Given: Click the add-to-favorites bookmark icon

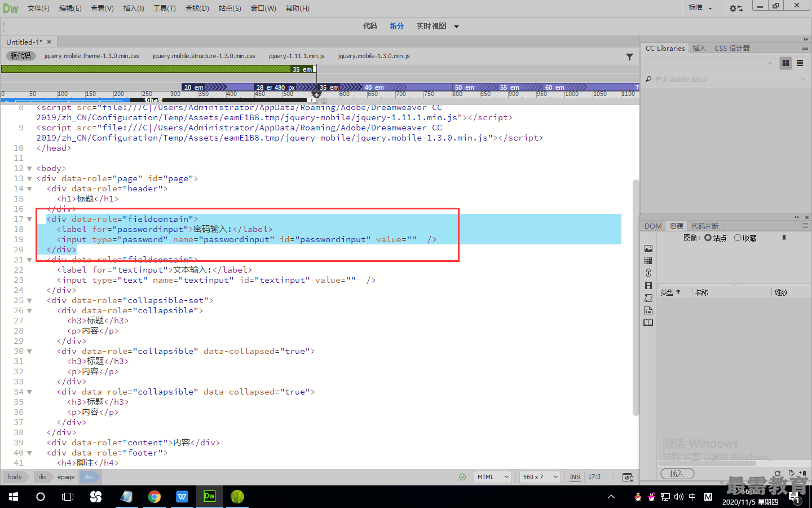Looking at the screenshot, I should [784, 238].
